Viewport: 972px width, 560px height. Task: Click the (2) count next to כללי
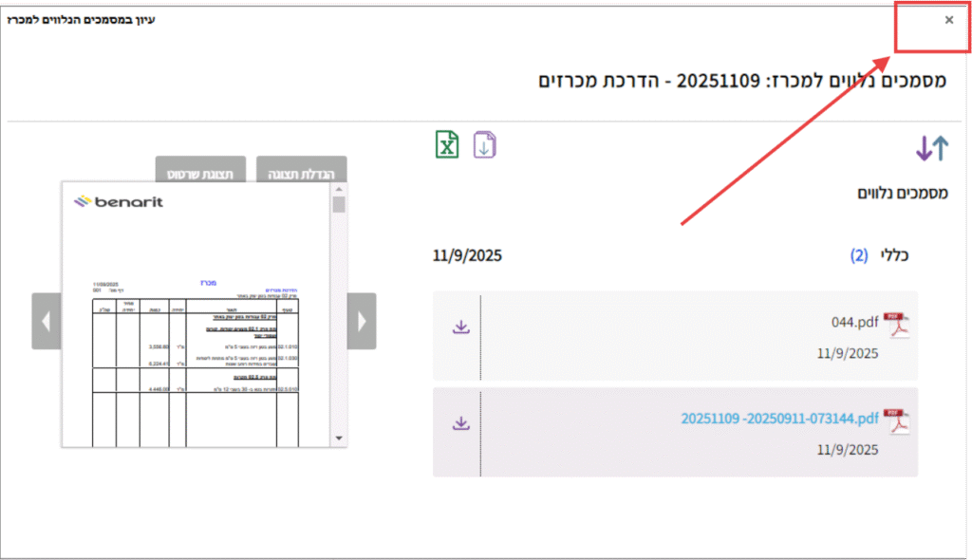[859, 255]
